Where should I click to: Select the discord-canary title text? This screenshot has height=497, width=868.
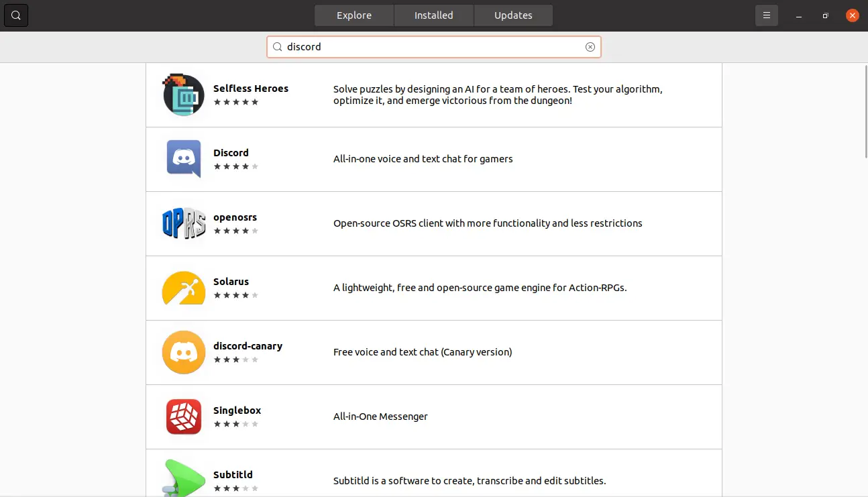[x=248, y=346]
